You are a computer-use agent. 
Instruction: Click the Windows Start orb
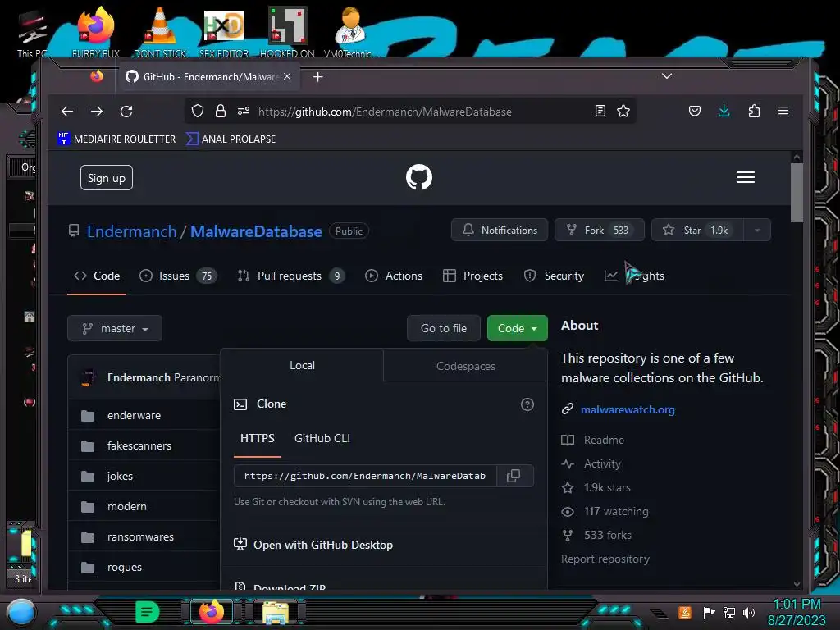click(21, 612)
